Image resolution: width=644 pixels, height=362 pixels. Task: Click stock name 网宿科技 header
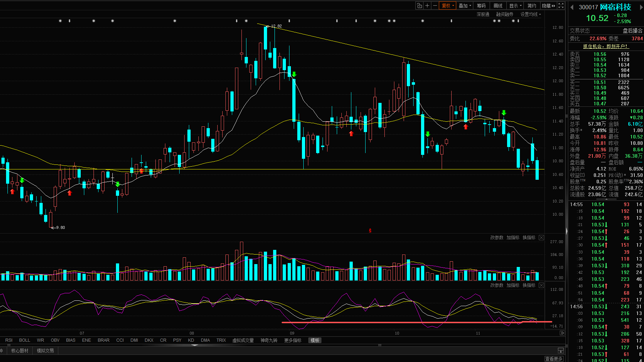616,7
